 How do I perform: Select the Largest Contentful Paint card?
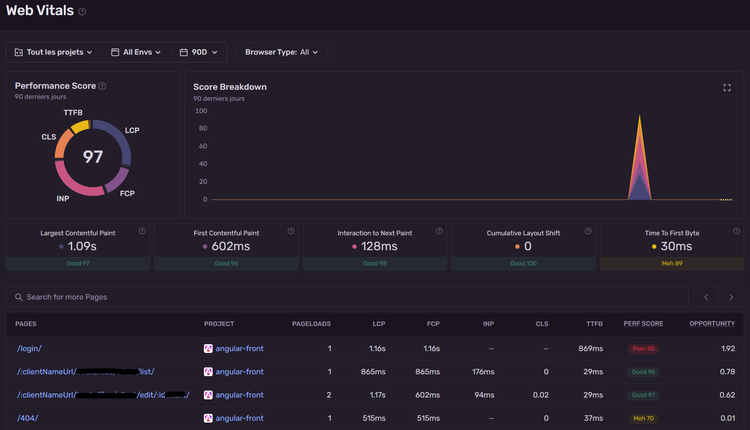(x=78, y=247)
